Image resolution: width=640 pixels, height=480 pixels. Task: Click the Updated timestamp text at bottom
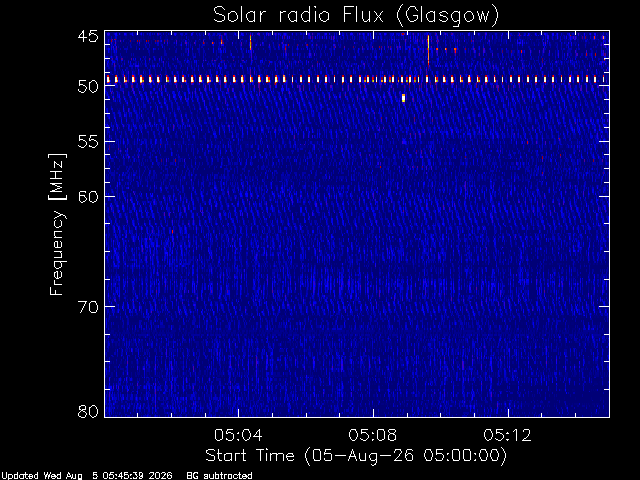click(x=87, y=476)
